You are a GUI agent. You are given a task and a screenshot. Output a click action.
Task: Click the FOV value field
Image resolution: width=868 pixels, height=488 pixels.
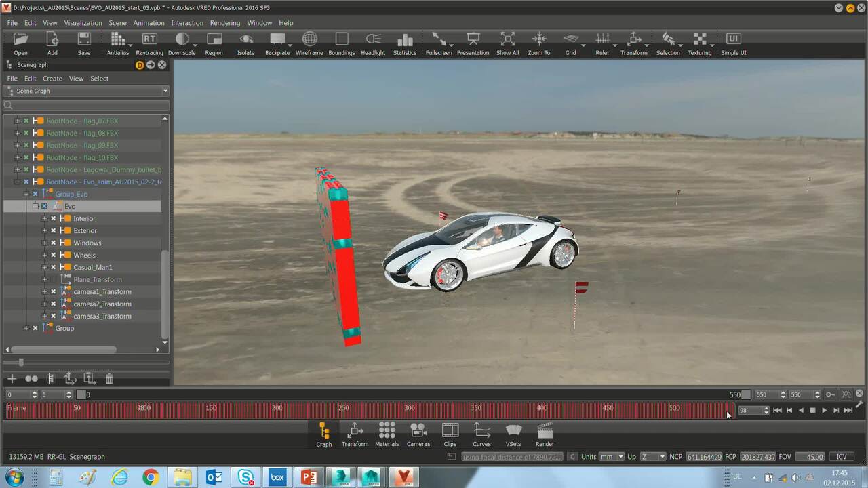(810, 457)
